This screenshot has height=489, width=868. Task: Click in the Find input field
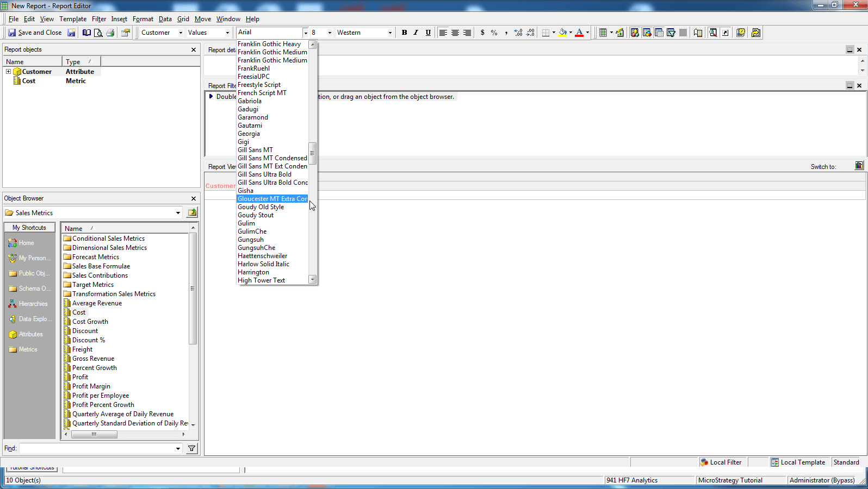click(x=97, y=448)
